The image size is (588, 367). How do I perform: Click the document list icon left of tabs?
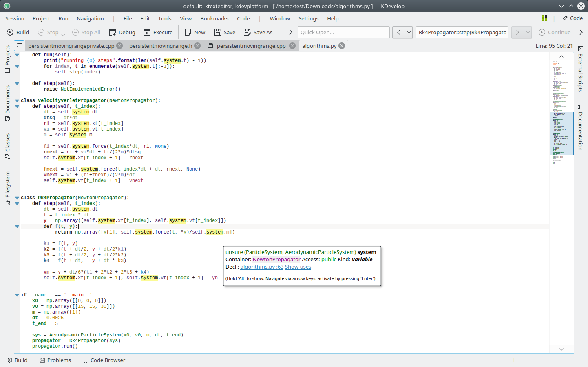click(19, 46)
